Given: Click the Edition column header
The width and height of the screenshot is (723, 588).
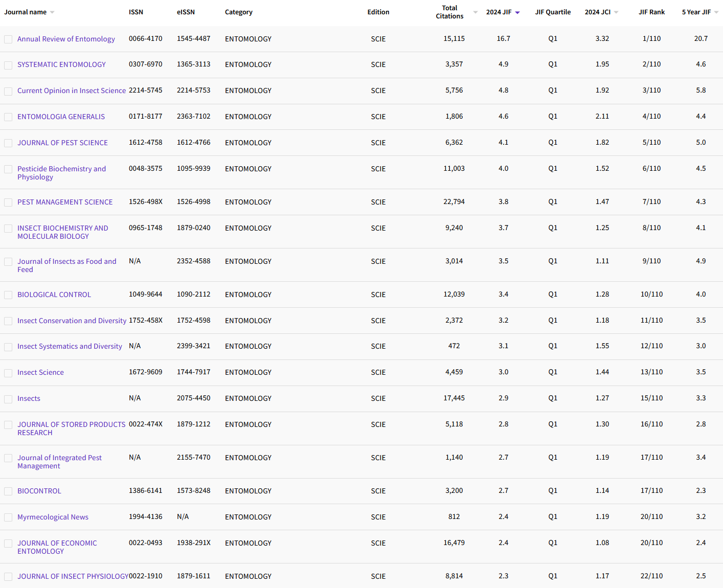Looking at the screenshot, I should click(x=378, y=12).
